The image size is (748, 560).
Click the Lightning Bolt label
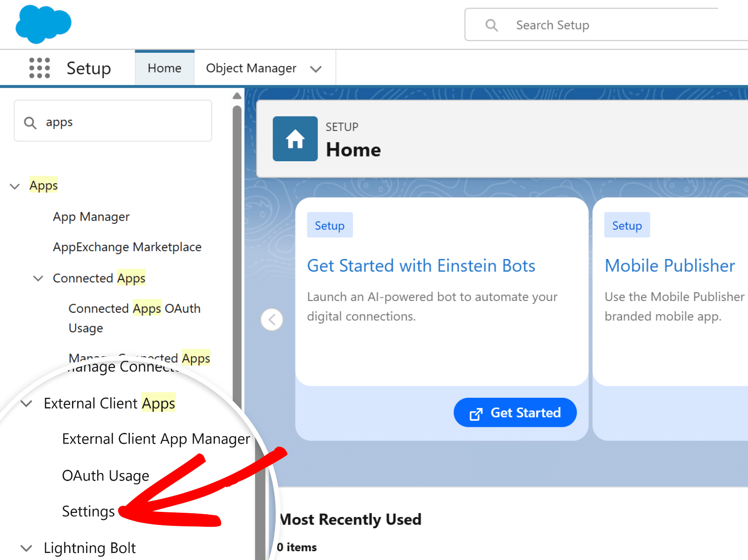click(90, 548)
